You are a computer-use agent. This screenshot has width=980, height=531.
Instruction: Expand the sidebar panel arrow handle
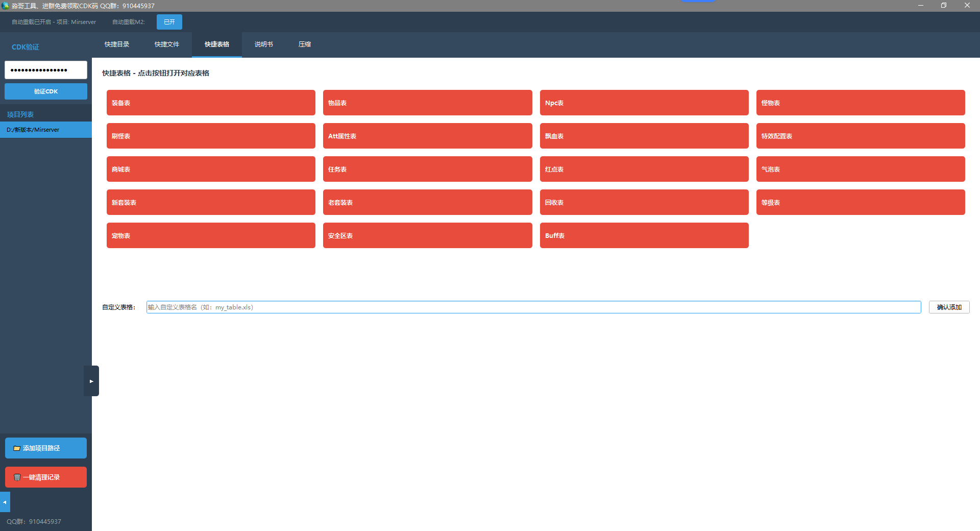[x=91, y=381]
